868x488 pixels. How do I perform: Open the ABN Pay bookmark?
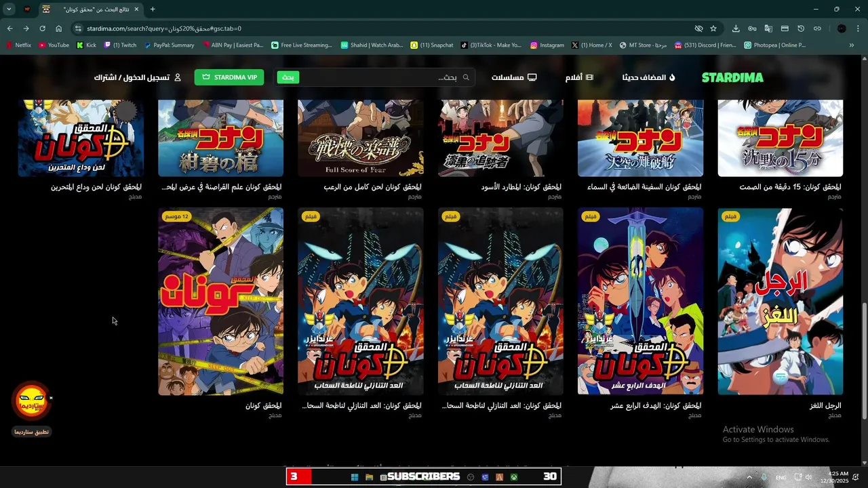pos(233,45)
